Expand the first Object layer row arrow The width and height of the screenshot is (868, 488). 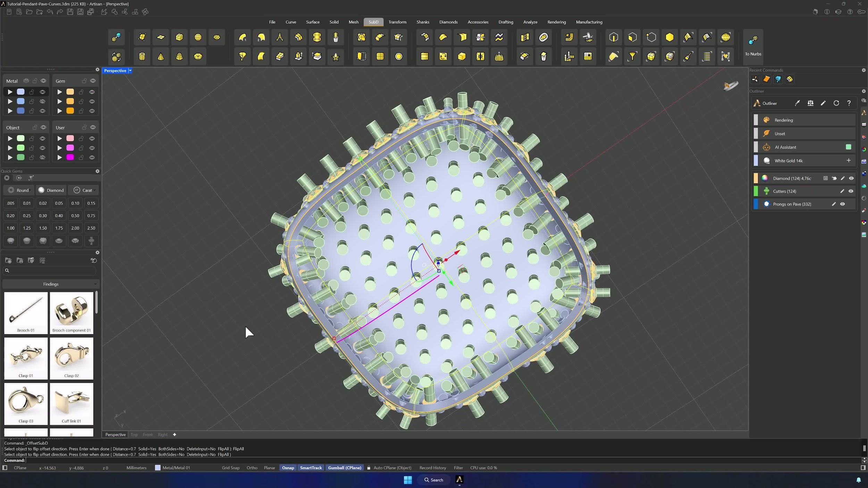pyautogui.click(x=10, y=138)
